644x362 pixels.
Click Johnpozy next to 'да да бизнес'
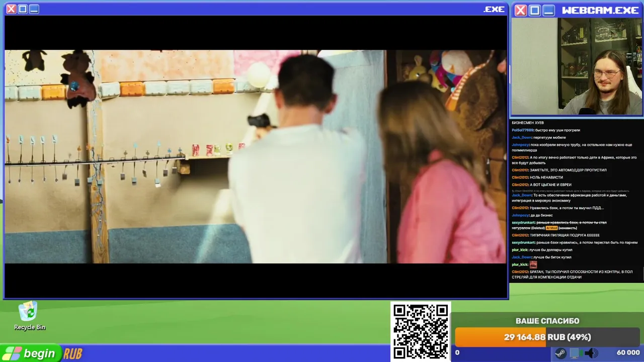520,215
